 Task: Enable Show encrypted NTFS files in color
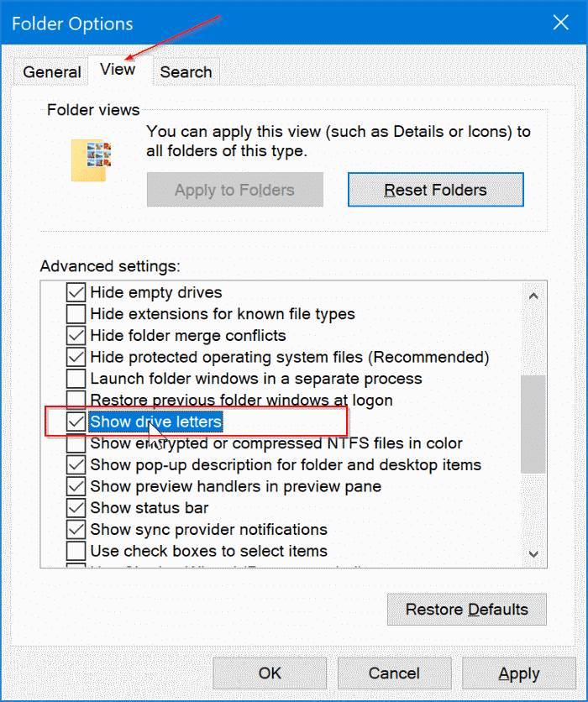pyautogui.click(x=76, y=443)
